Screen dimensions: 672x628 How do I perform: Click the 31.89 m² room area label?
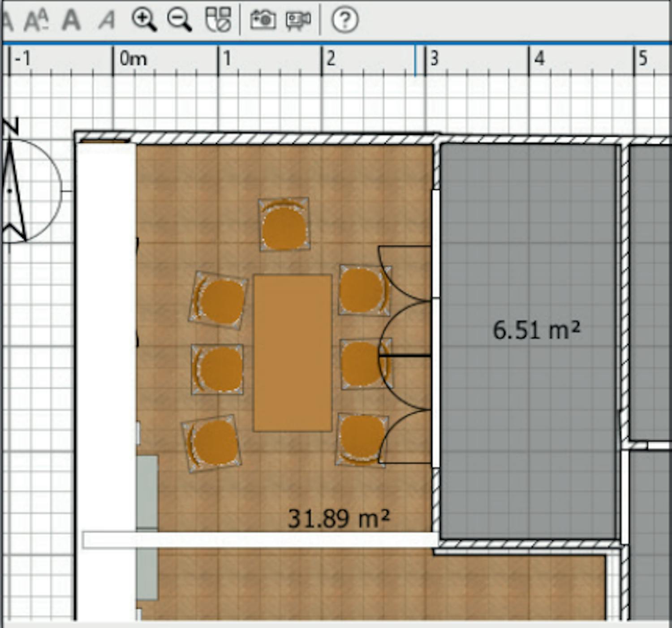pos(338,518)
